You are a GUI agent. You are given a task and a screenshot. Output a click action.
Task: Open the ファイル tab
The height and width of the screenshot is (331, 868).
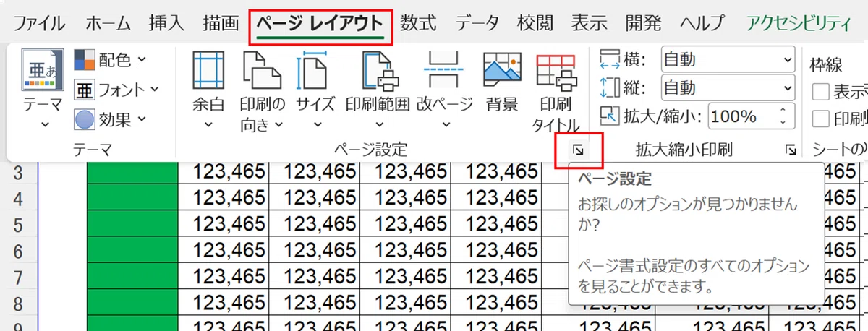(x=40, y=22)
